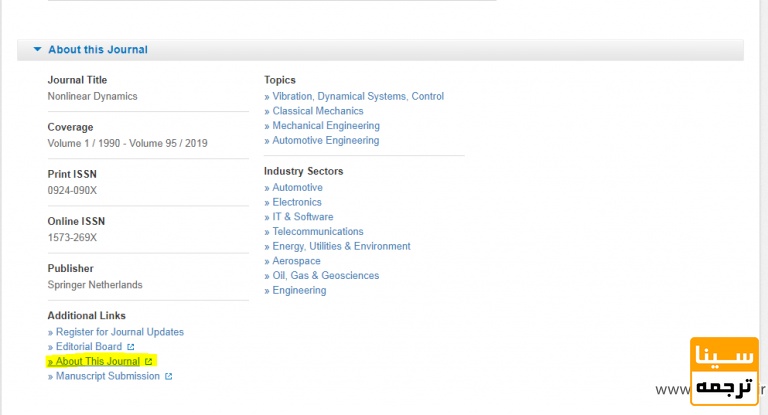The height and width of the screenshot is (415, 768).
Task: Select the Automotive industry sector
Action: click(297, 187)
